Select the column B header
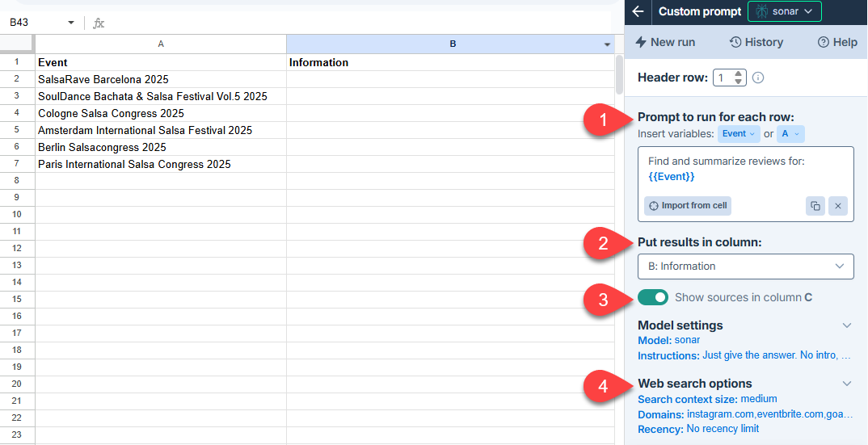The image size is (868, 445). coord(453,44)
